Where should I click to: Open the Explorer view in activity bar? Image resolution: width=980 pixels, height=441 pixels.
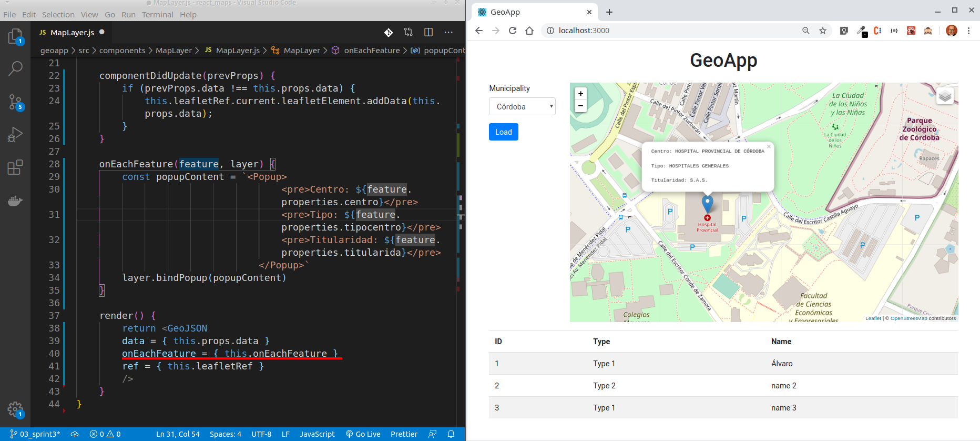point(15,37)
